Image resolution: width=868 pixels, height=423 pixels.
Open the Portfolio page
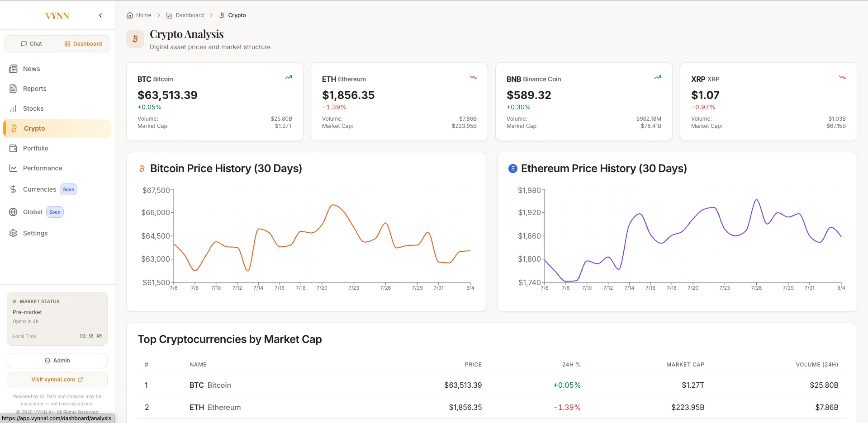[57, 148]
